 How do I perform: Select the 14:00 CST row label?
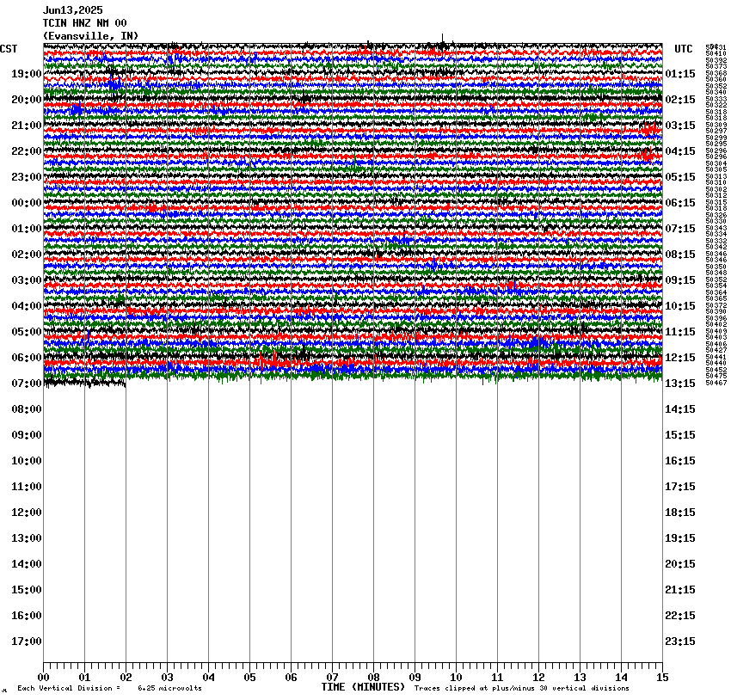[x=27, y=564]
